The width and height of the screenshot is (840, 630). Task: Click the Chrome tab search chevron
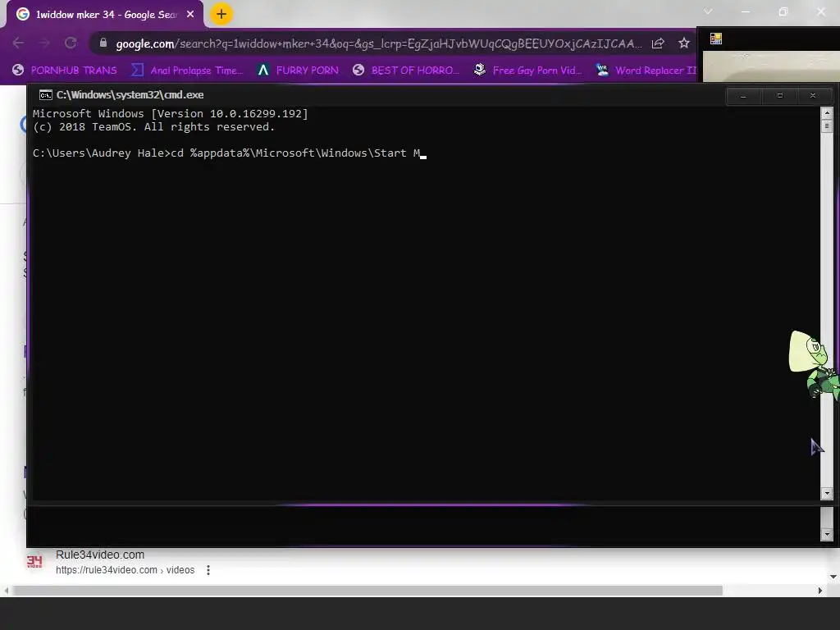point(708,11)
